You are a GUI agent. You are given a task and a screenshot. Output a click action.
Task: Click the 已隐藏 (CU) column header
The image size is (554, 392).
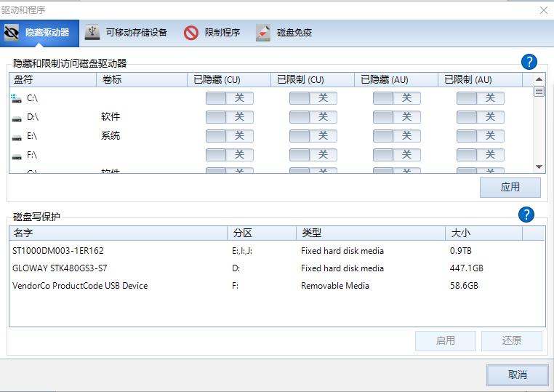229,80
